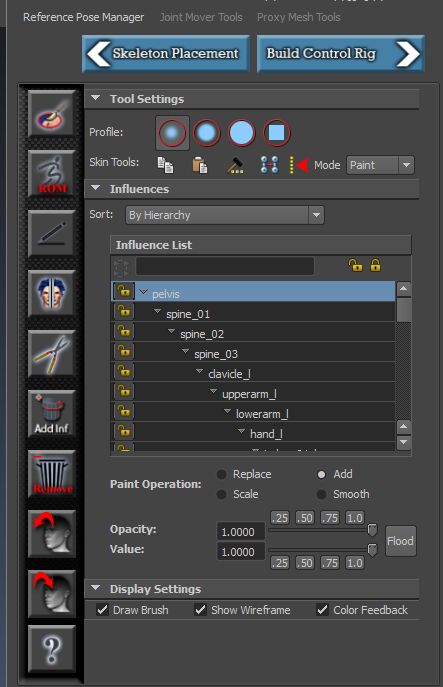
Task: Collapse the Tool Settings section
Action: tap(96, 98)
